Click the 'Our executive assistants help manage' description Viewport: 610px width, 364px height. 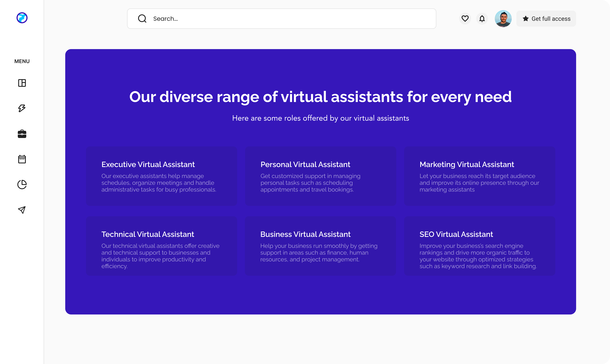(159, 183)
